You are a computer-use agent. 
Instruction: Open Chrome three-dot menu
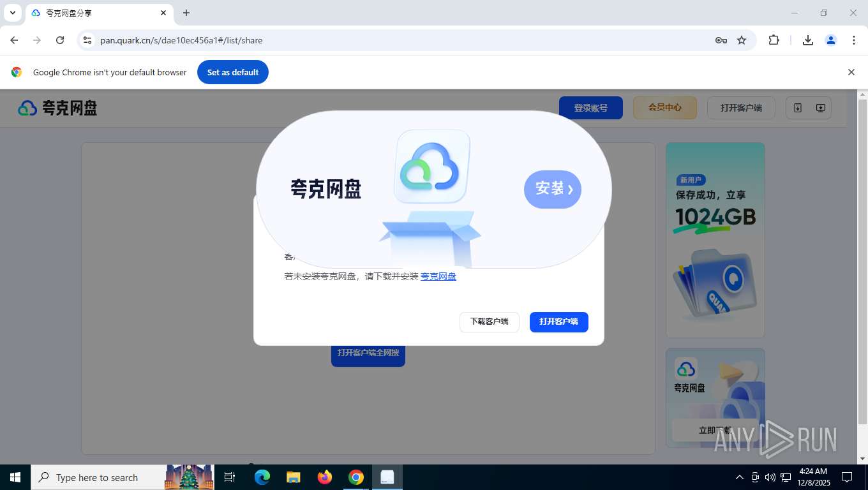[x=854, y=40]
